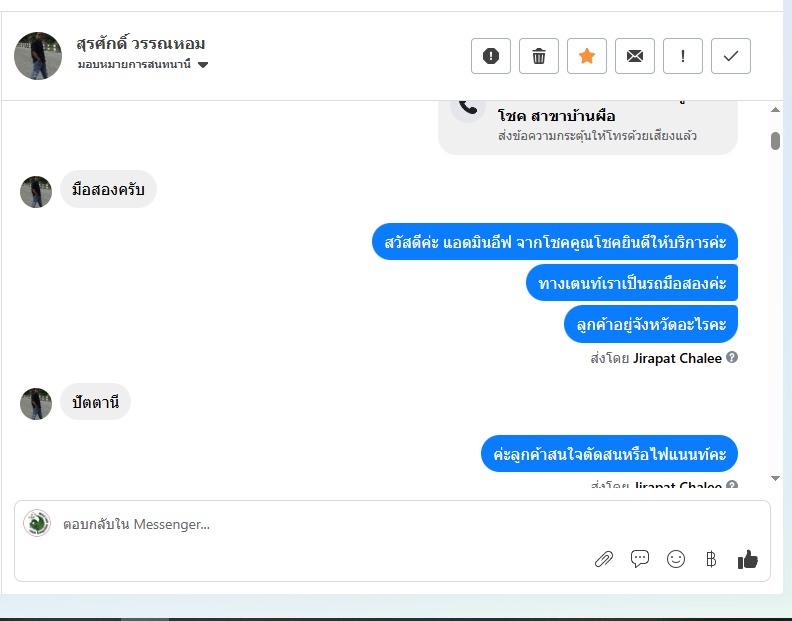Click the Baht payment request icon
Viewport: 792px width, 621px height.
711,559
